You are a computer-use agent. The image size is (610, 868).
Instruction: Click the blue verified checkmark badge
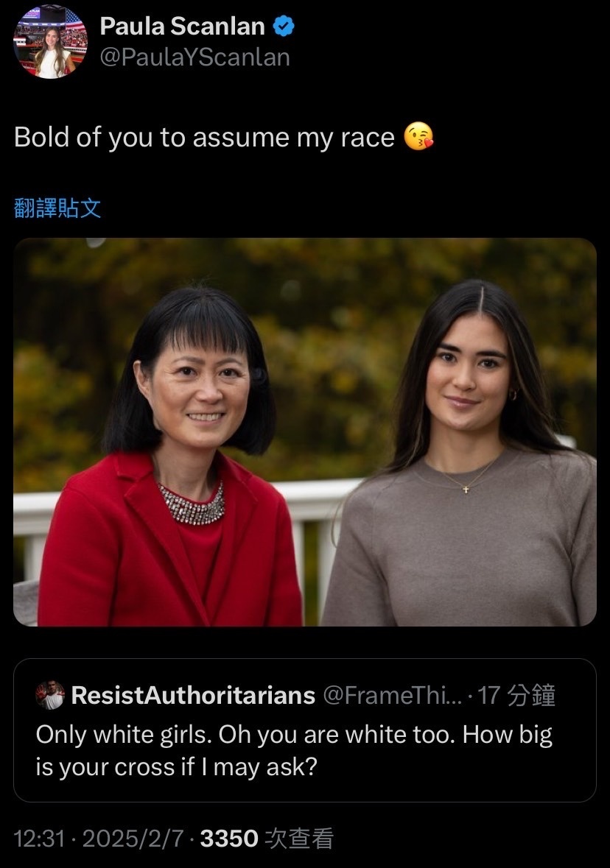(284, 27)
